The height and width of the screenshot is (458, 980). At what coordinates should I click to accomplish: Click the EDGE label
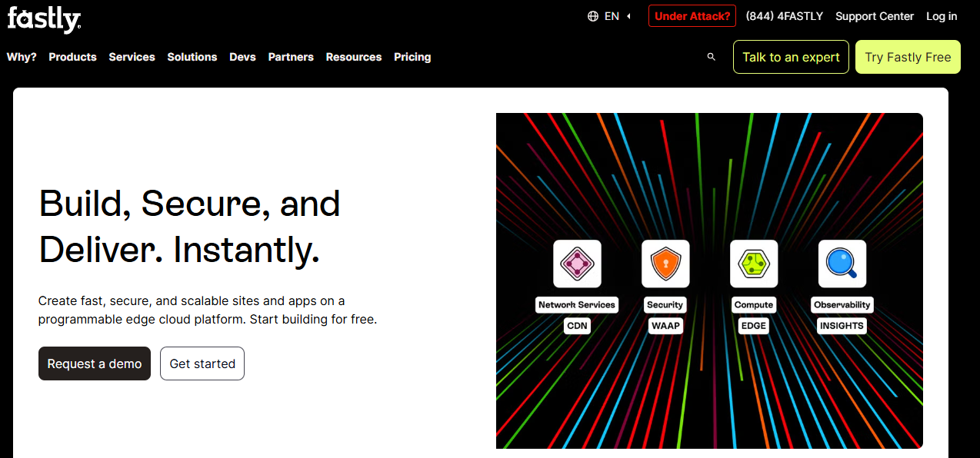click(x=754, y=326)
